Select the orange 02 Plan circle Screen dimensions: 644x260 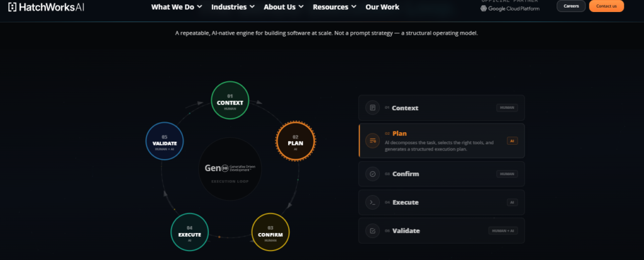[x=296, y=140]
